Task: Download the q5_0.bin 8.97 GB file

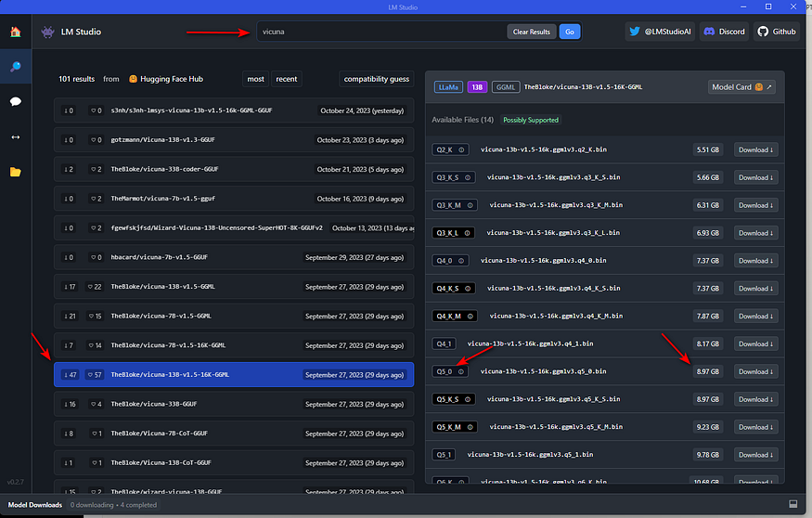Action: click(x=755, y=371)
